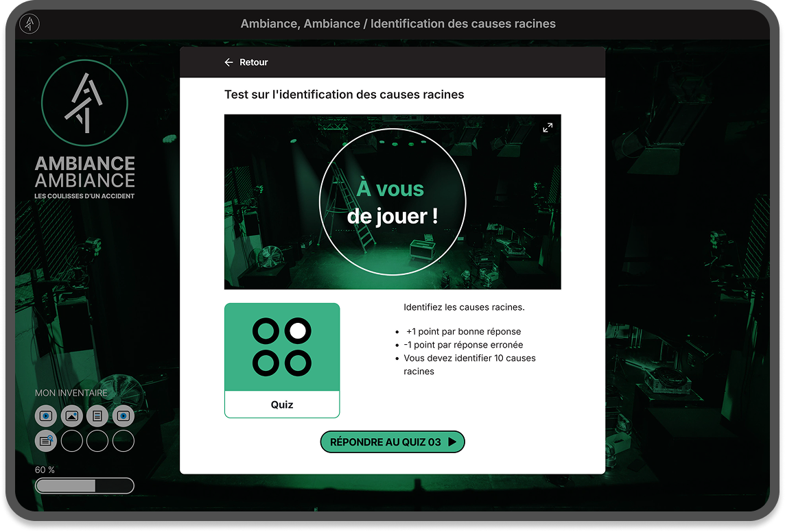Click the "À vous de jouer !" video preview
This screenshot has height=532, width=785.
click(392, 202)
